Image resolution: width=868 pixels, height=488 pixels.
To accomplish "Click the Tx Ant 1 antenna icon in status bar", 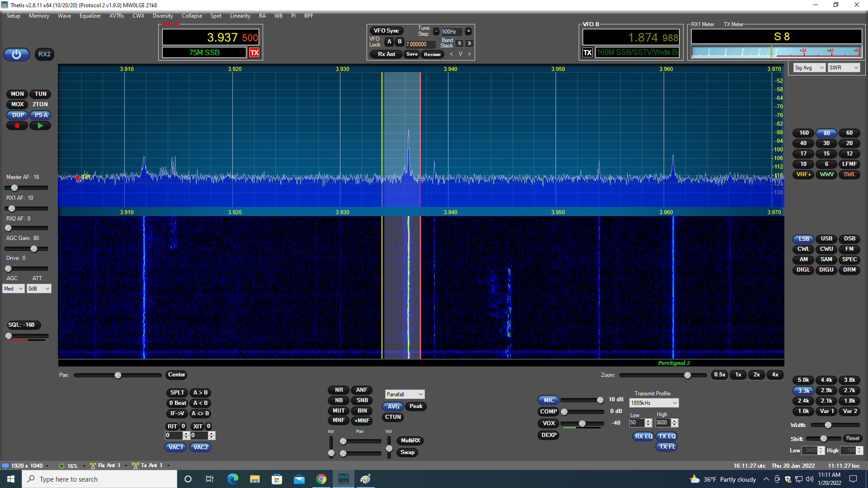I will coord(135,465).
